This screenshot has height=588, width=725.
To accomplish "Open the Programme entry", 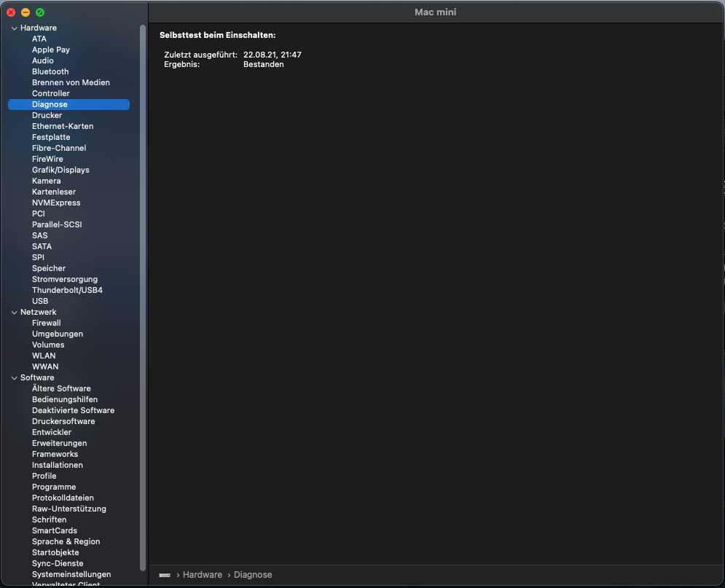I will (54, 487).
